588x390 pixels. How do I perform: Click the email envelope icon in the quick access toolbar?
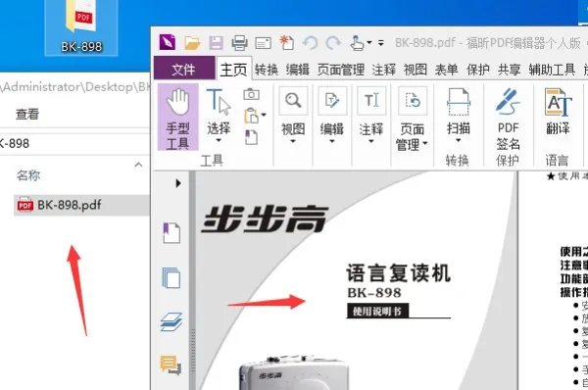pos(263,43)
